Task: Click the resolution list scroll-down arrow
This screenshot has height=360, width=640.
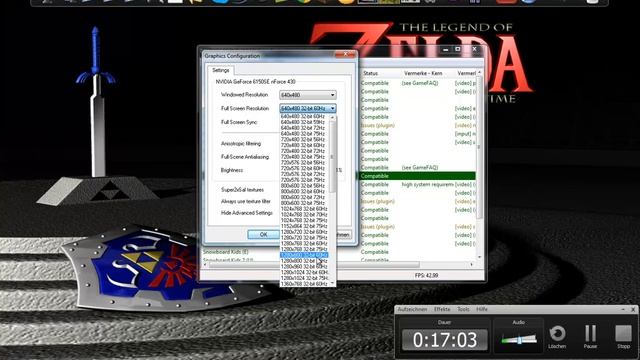Action: click(x=333, y=283)
